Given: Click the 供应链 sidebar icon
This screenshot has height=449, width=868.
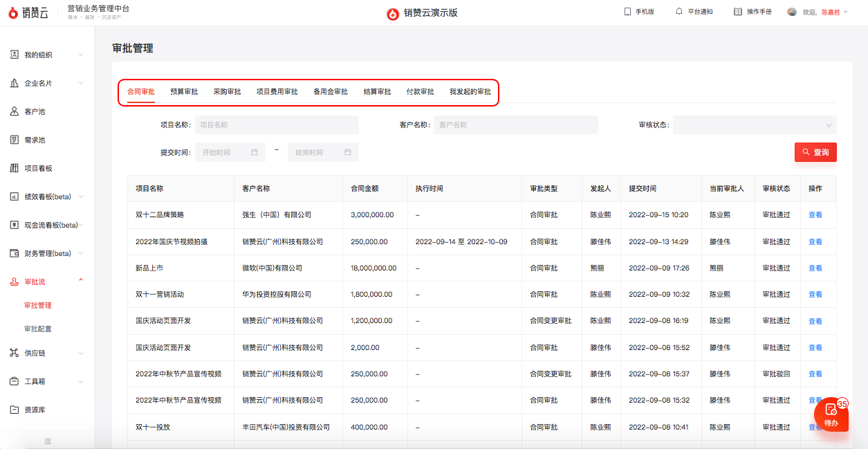Looking at the screenshot, I should [x=15, y=353].
